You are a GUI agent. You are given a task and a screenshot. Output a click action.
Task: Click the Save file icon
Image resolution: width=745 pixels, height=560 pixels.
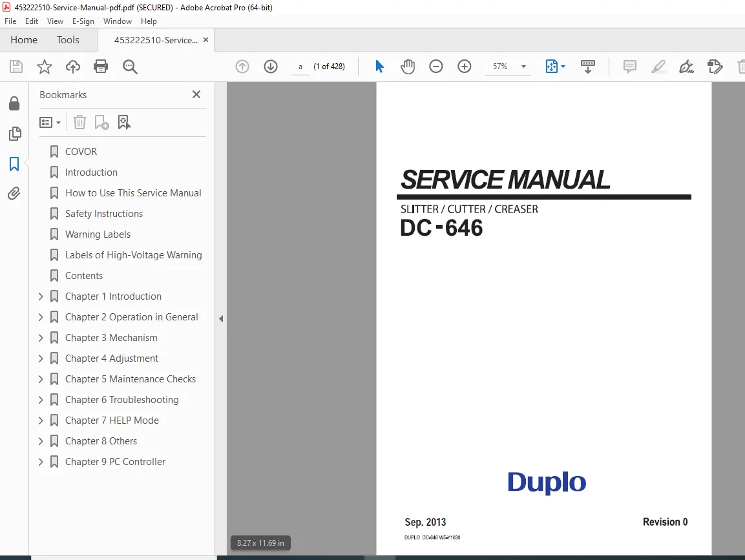[x=16, y=67]
